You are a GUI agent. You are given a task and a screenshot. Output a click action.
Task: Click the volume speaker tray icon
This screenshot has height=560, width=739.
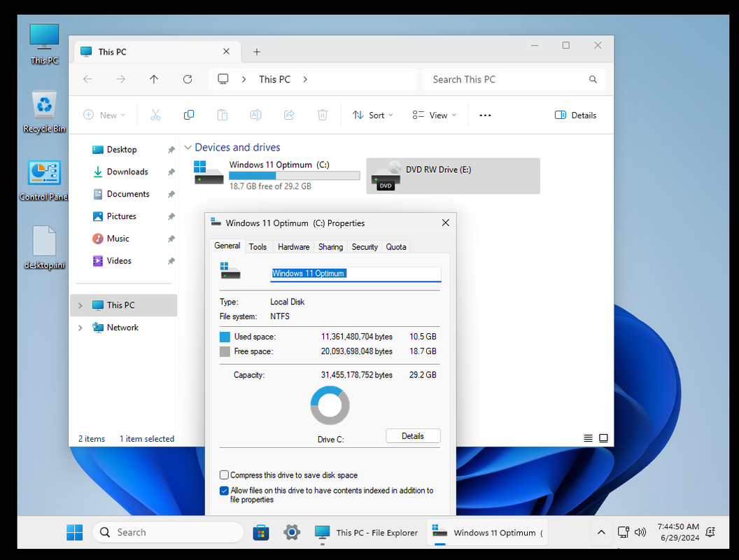pyautogui.click(x=640, y=532)
